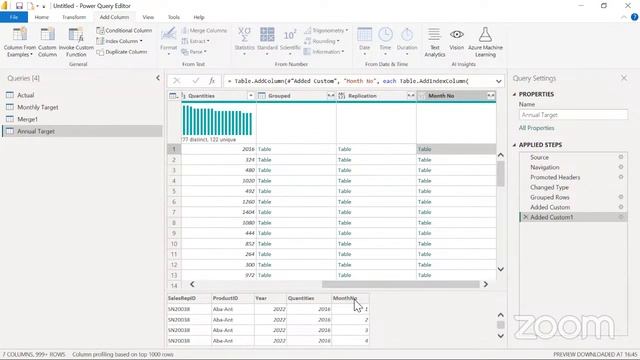This screenshot has width=640, height=360.
Task: Collapse the PROPERTIES section
Action: click(514, 94)
